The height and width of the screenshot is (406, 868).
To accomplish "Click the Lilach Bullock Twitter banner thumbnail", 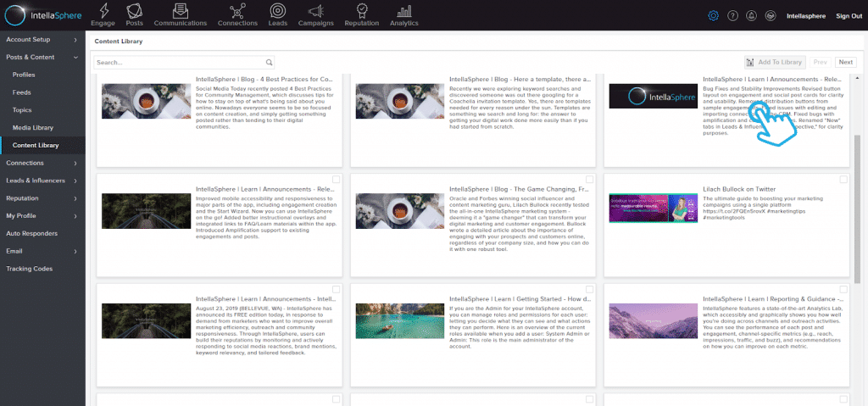I will [x=654, y=209].
